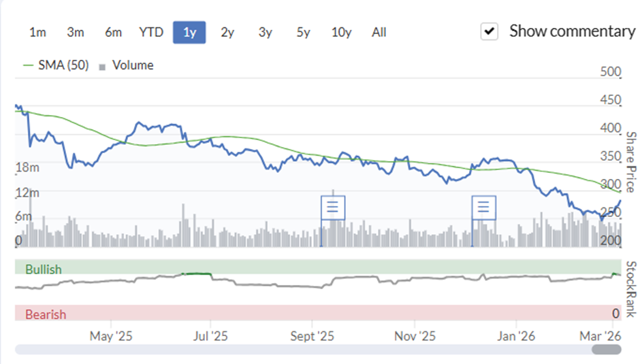Show the 5y chart range
The height and width of the screenshot is (364, 640).
(303, 32)
